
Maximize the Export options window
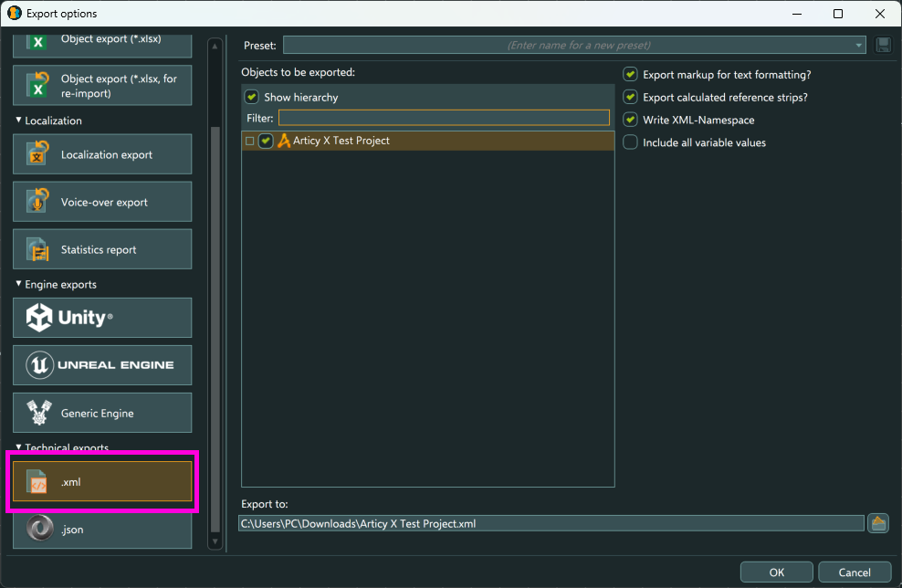pyautogui.click(x=838, y=13)
